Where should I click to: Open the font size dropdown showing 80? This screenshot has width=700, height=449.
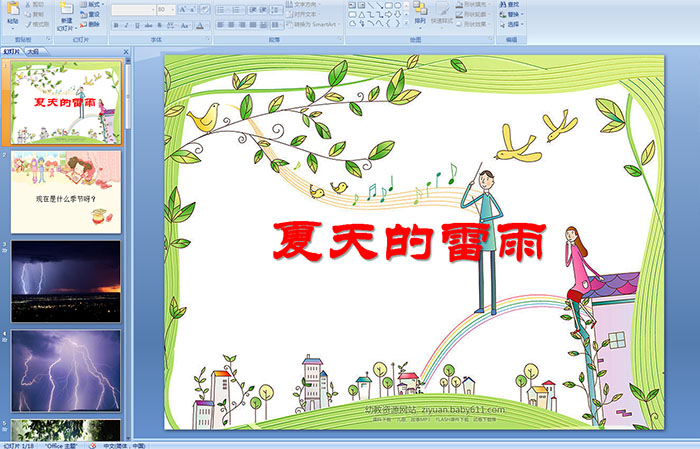tap(166, 9)
